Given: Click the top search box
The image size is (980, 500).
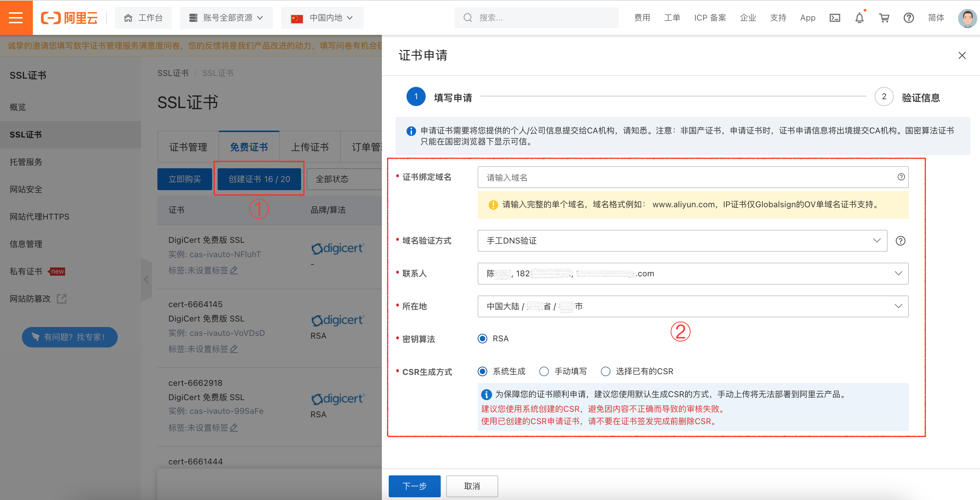Looking at the screenshot, I should (x=536, y=18).
